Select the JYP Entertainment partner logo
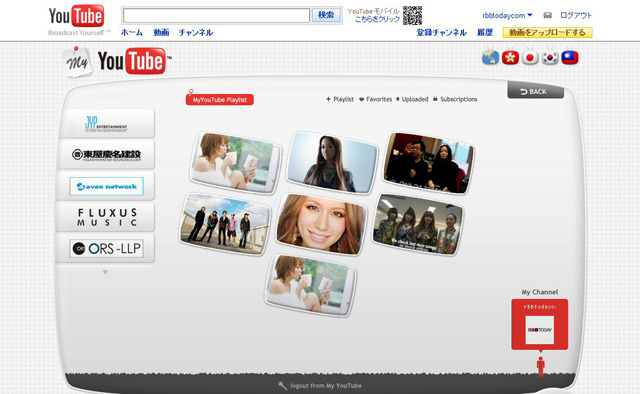Viewport: 640px width, 394px height. pos(106,123)
